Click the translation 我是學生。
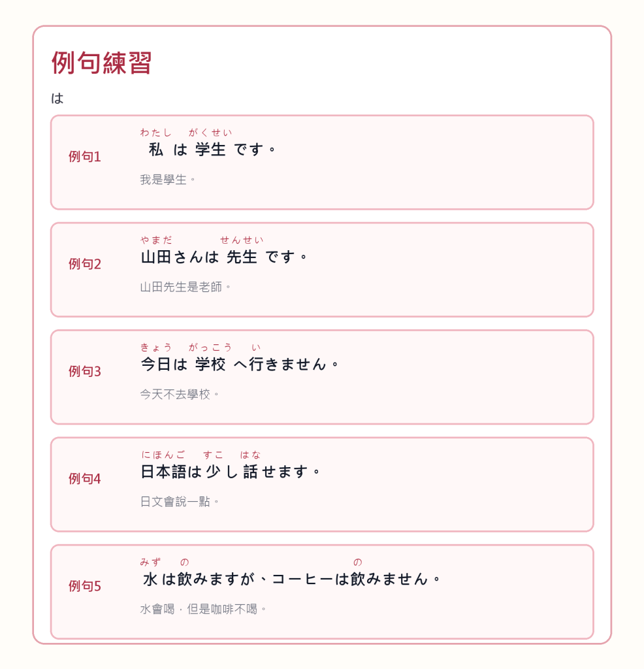This screenshot has height=669, width=644. [168, 180]
